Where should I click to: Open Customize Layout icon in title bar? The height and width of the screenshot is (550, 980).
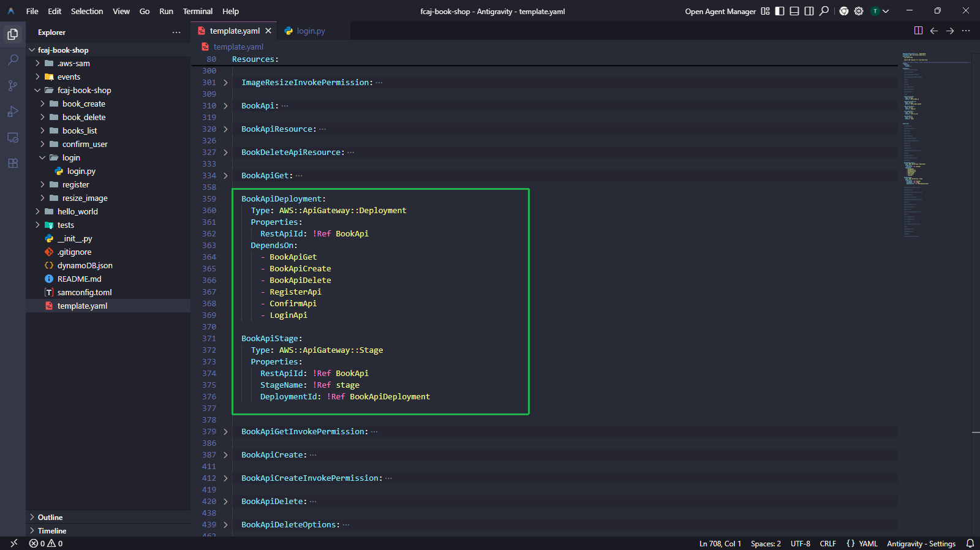click(x=765, y=11)
